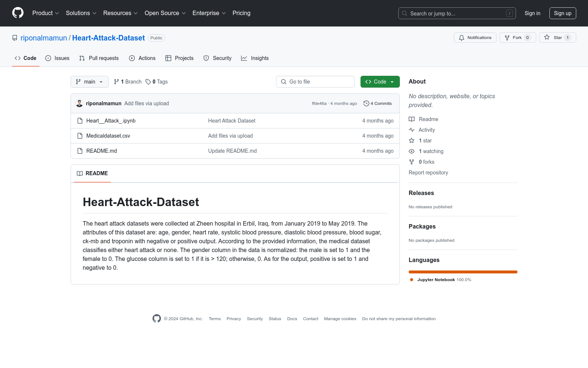
Task: Star the Heart-Attack-Dataset repository
Action: pos(557,38)
